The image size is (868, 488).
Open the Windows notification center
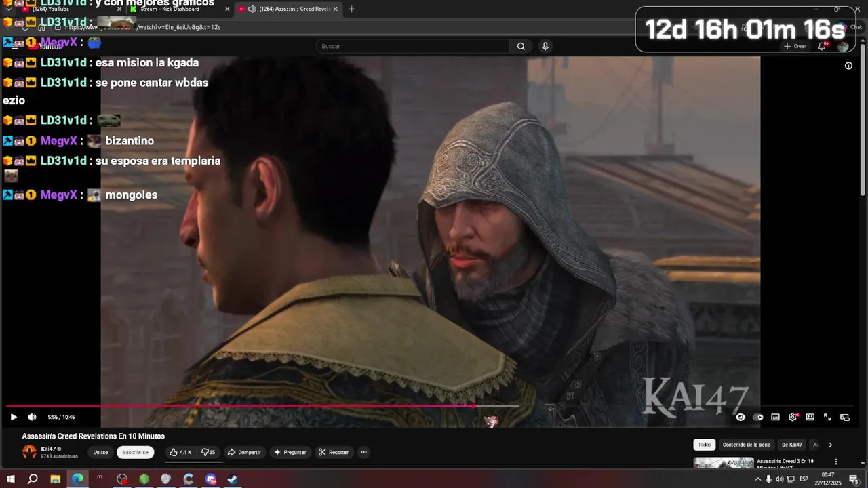pos(853,479)
